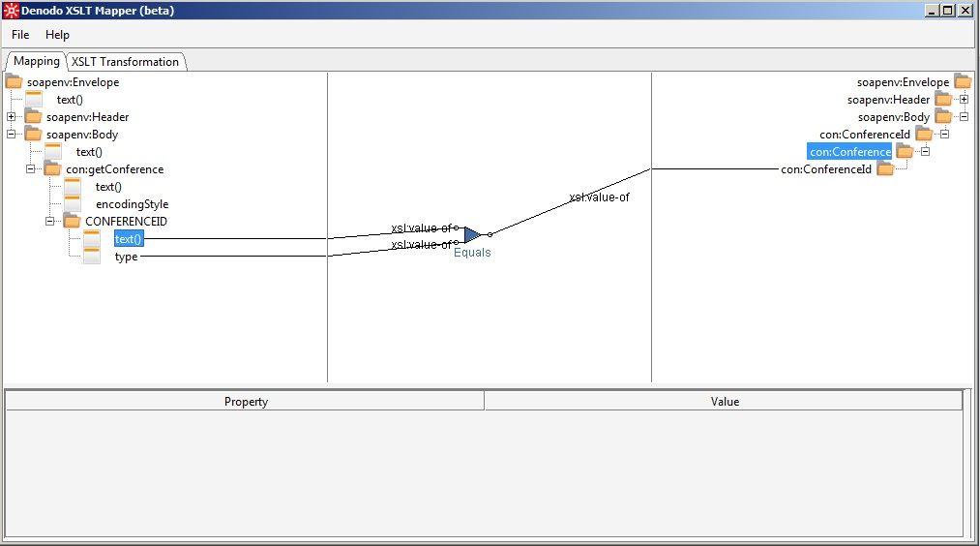The image size is (980, 546).
Task: Click the right con:Conference folder icon
Action: 905,152
